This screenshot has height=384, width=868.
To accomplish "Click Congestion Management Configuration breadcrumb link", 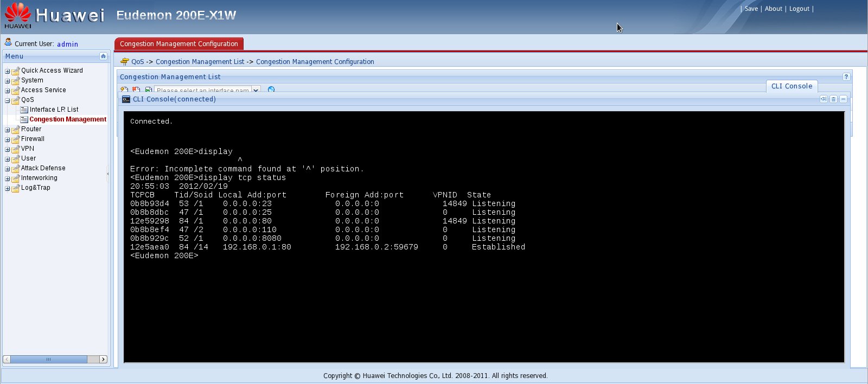I will [x=315, y=62].
